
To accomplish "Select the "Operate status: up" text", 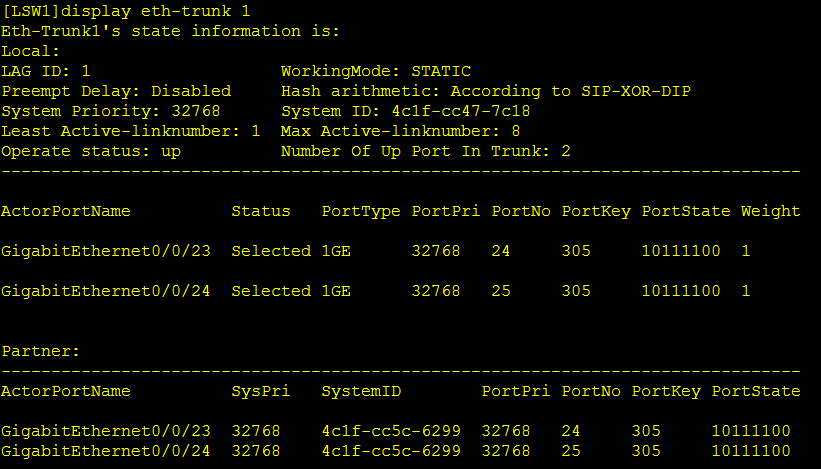I will (90, 151).
